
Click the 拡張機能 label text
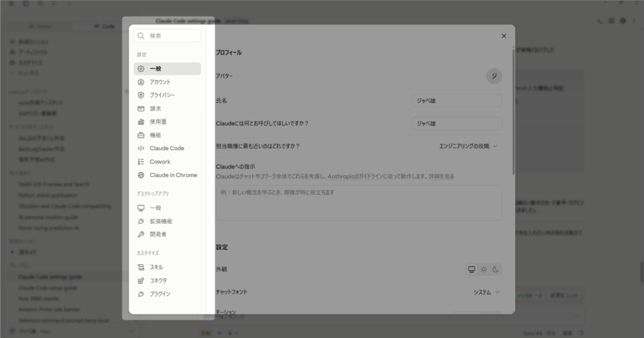point(161,221)
